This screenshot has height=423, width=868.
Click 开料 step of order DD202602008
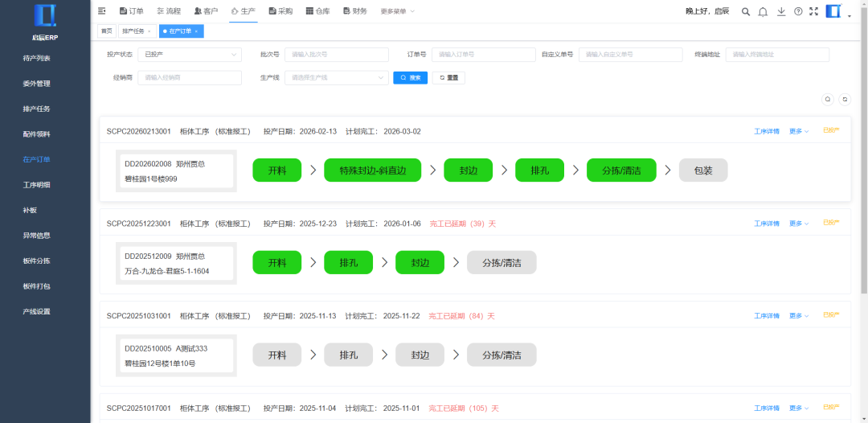276,170
